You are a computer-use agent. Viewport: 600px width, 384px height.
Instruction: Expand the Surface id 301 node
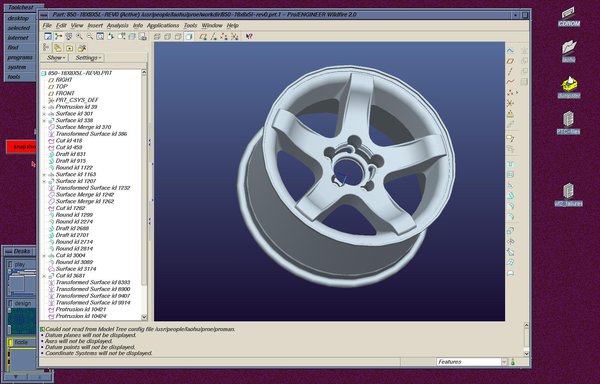(44, 114)
